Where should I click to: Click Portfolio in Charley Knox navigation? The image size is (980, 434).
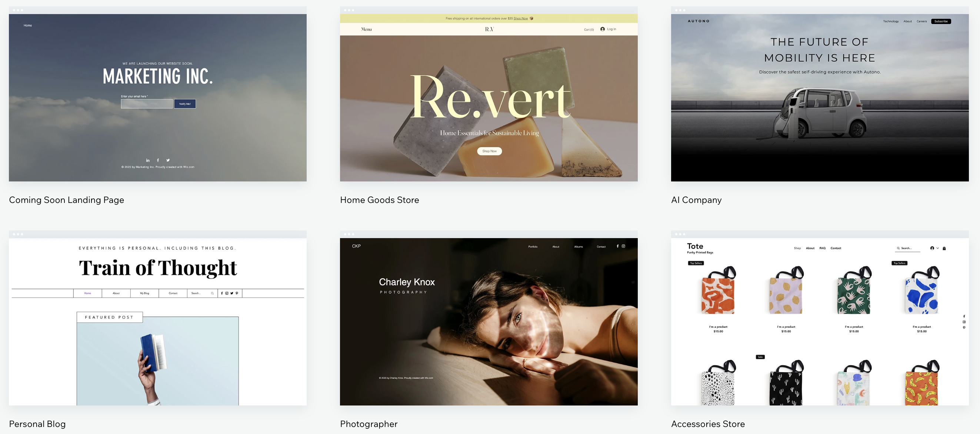click(533, 247)
